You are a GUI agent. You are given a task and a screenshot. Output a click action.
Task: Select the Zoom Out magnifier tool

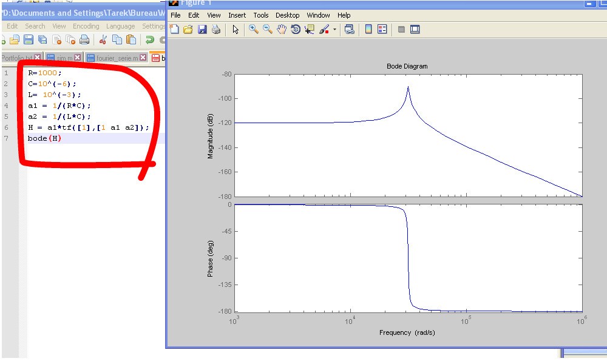[268, 29]
